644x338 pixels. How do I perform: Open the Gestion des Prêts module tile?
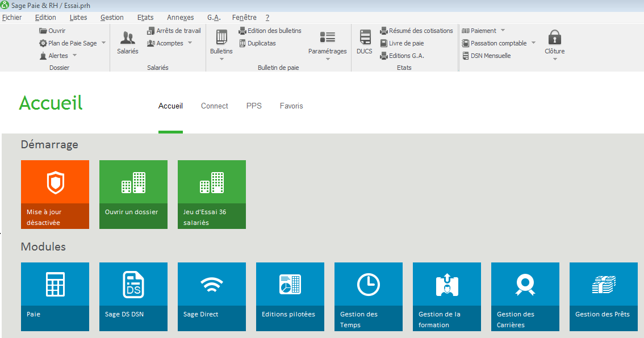coord(604,296)
